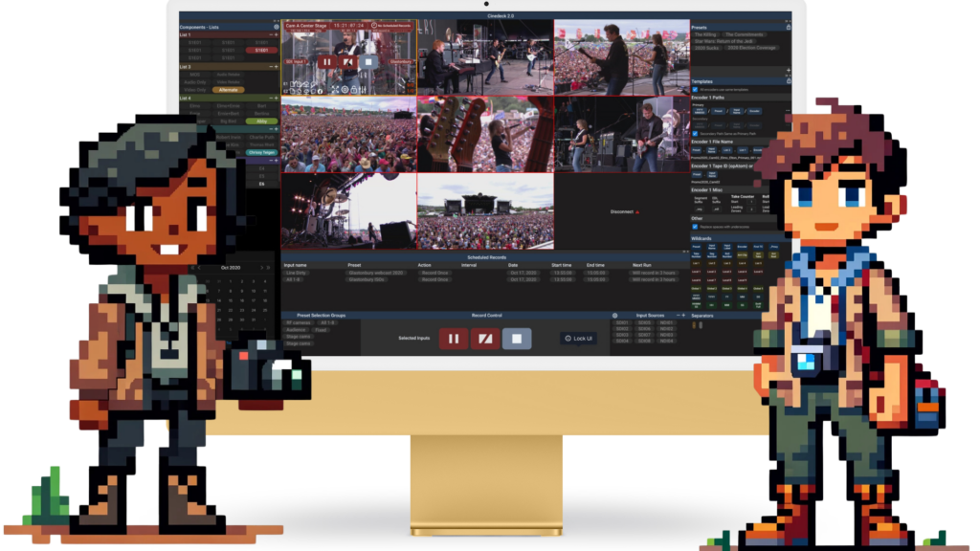
Task: Click the break/segment button in Record Control
Action: (485, 339)
